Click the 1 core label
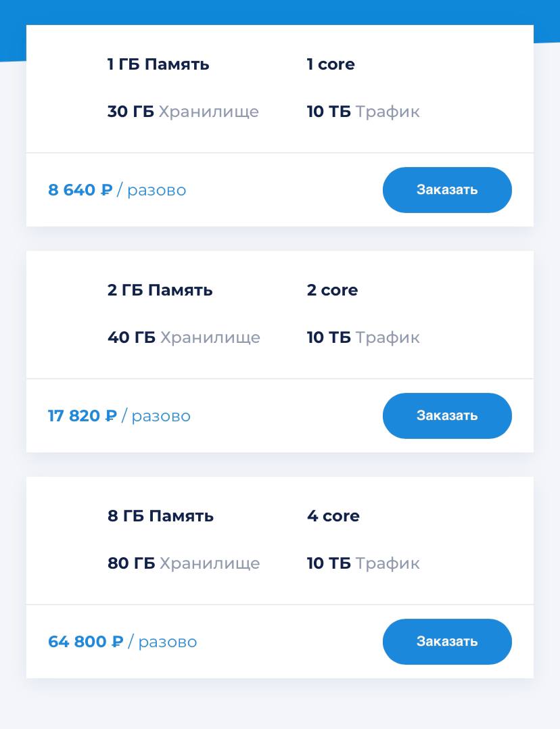560x729 pixels. (331, 64)
